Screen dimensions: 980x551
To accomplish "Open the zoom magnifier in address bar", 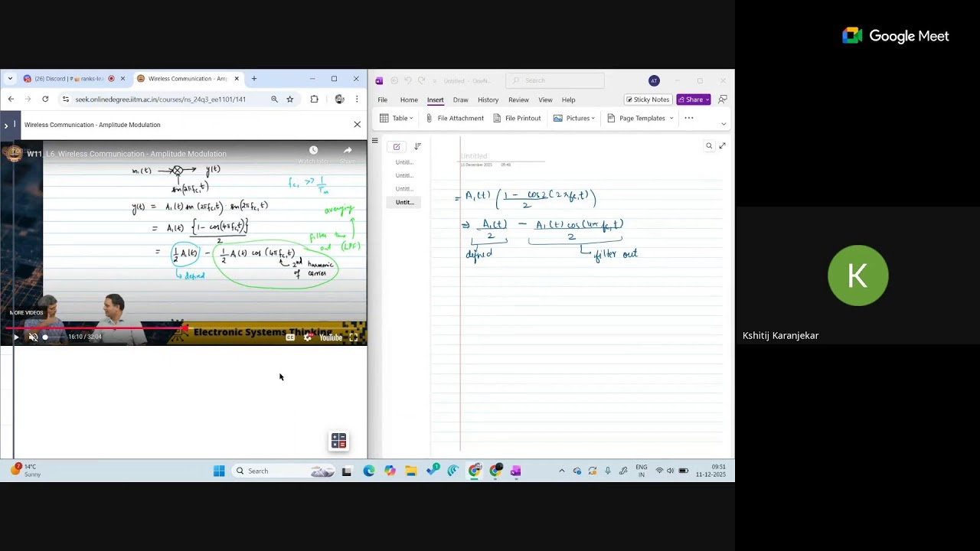I will (x=274, y=99).
